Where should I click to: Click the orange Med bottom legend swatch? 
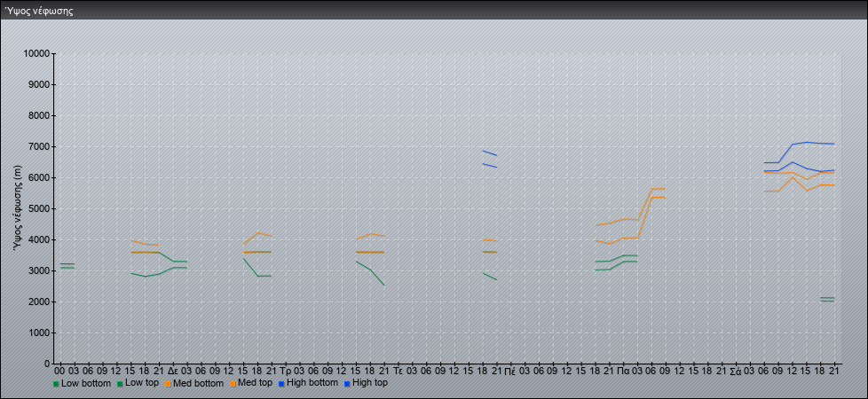point(168,384)
